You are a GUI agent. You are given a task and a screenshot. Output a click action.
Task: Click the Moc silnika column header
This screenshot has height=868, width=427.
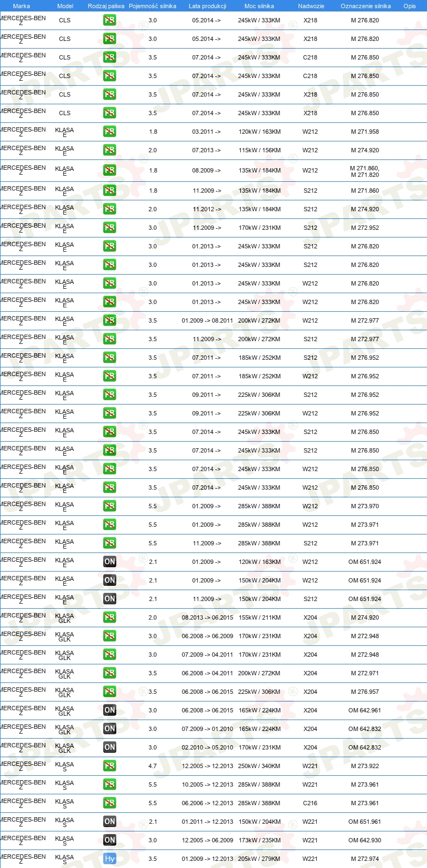click(x=259, y=6)
